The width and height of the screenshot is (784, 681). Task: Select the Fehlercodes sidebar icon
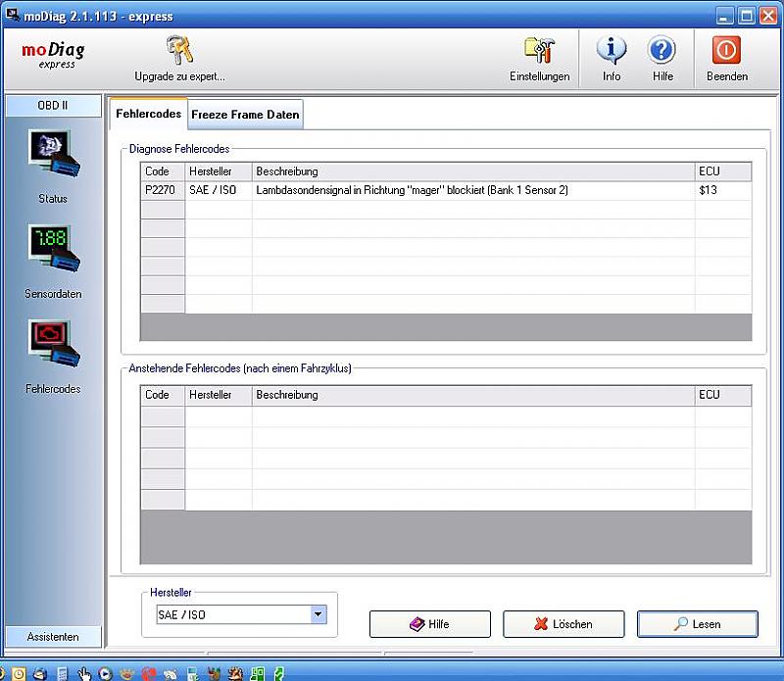pyautogui.click(x=53, y=344)
